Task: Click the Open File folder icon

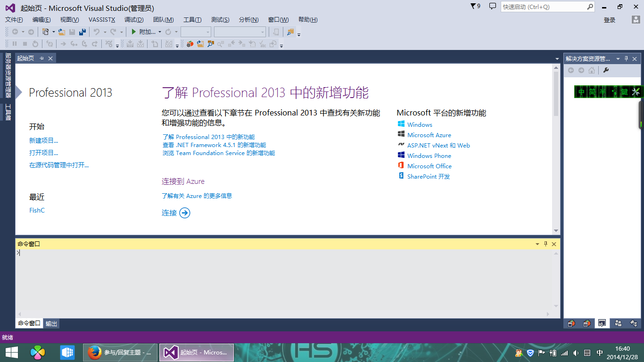Action: pyautogui.click(x=62, y=32)
